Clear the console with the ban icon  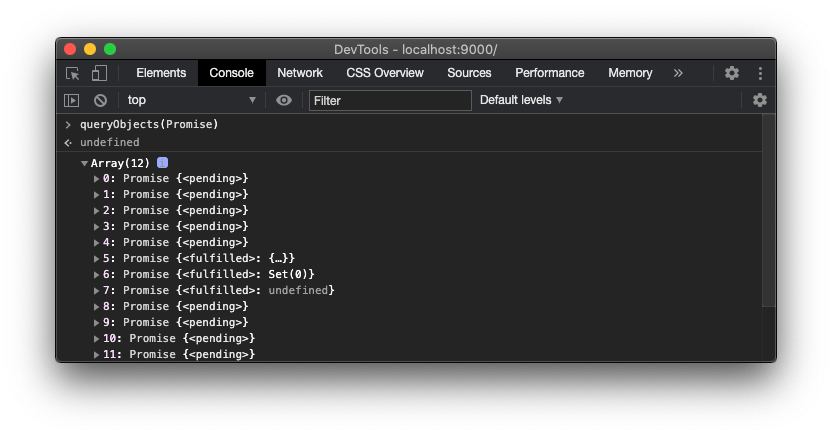click(x=100, y=100)
